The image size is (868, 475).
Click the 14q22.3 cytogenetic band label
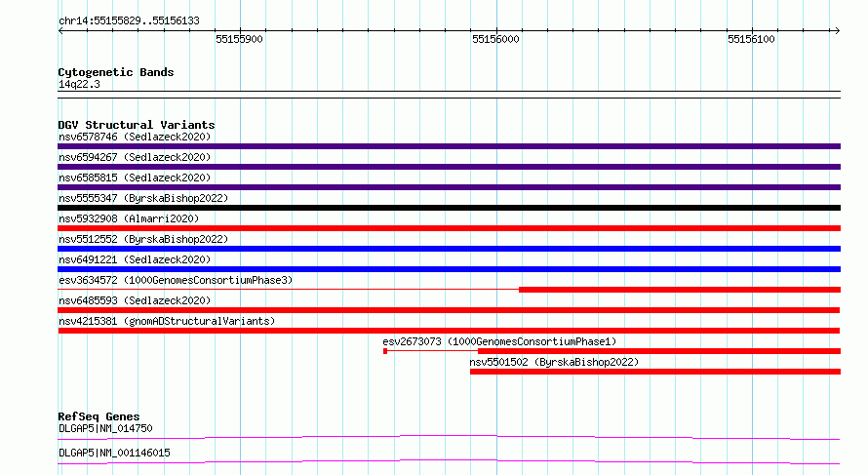point(79,84)
